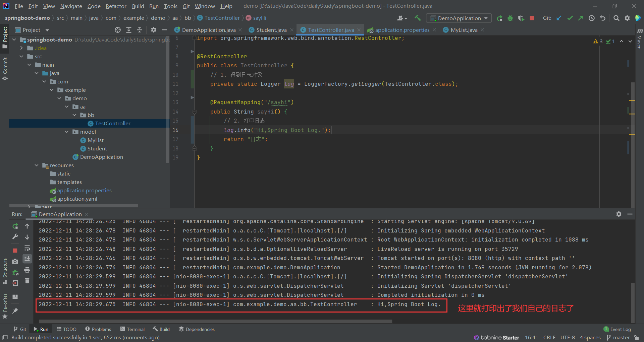Open Git history clock icon
The width and height of the screenshot is (644, 342).
click(592, 18)
